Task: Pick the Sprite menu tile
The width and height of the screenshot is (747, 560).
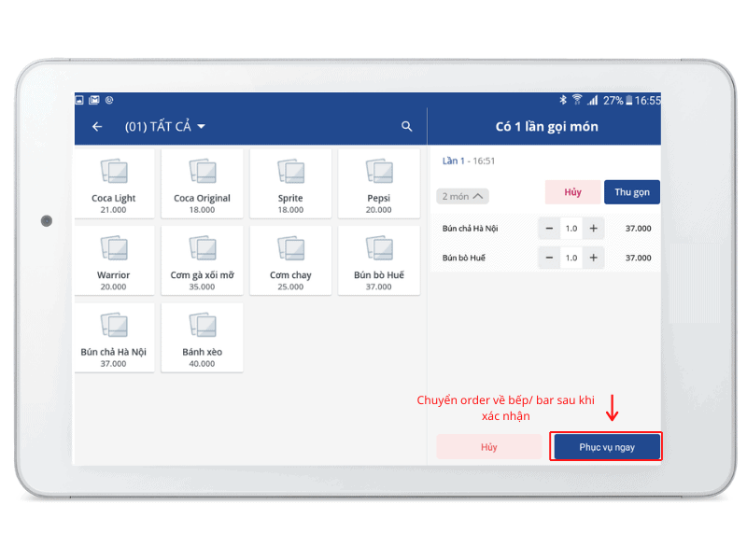Action: pyautogui.click(x=290, y=183)
